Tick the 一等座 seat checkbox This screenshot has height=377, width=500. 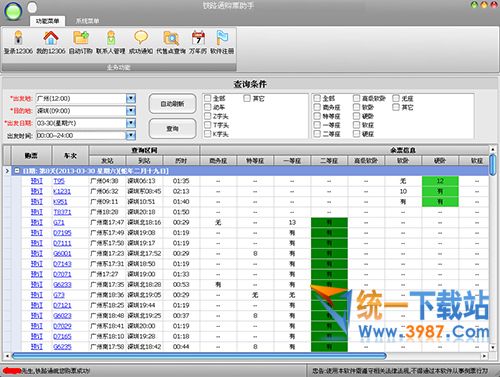coord(317,125)
